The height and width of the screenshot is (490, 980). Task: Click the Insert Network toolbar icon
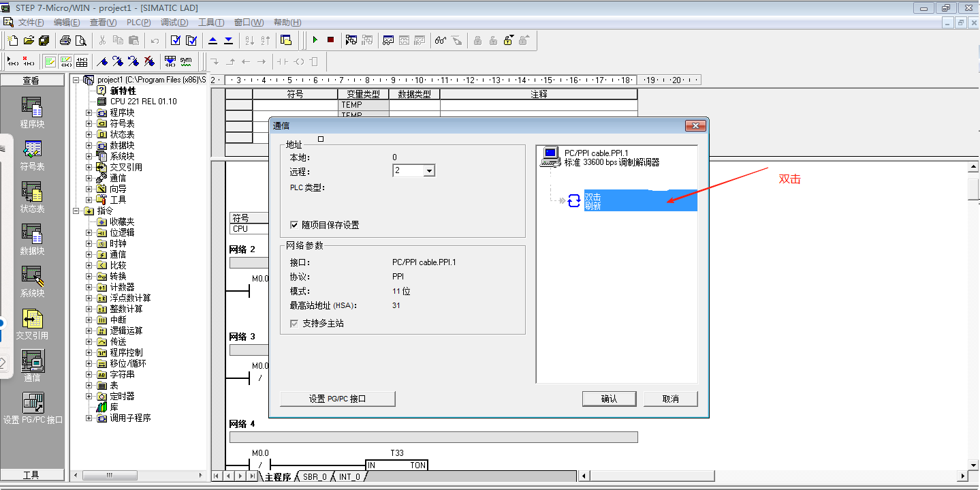(13, 61)
